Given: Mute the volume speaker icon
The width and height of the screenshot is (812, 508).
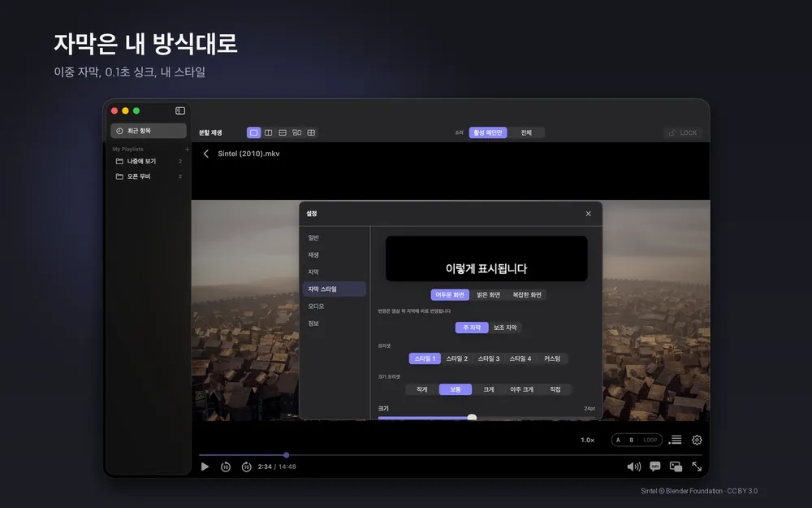Looking at the screenshot, I should coord(634,467).
